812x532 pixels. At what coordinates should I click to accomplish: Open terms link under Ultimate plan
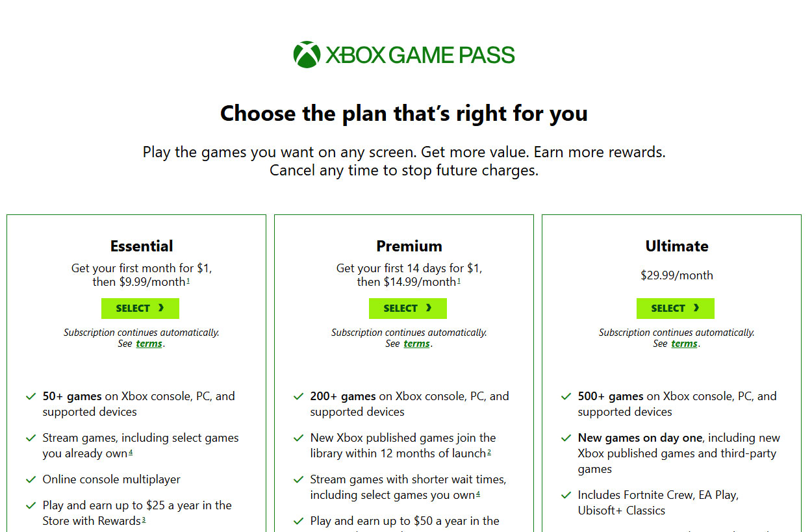(684, 344)
